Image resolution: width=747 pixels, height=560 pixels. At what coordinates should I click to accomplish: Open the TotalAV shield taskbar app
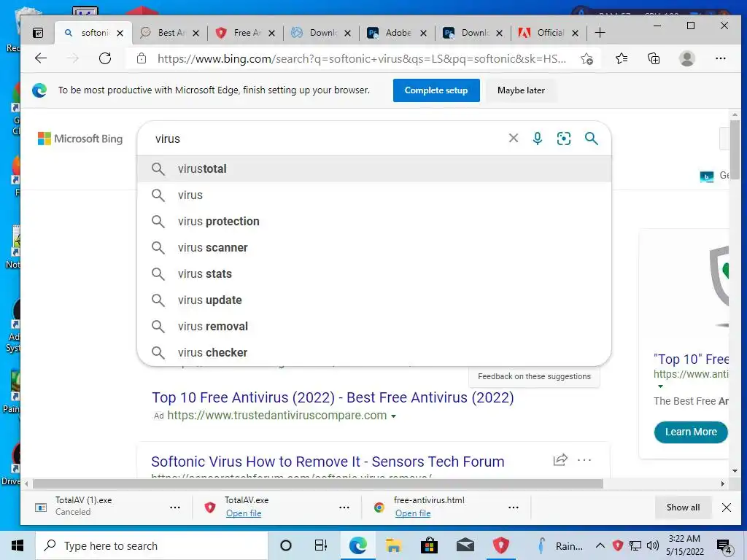click(500, 545)
